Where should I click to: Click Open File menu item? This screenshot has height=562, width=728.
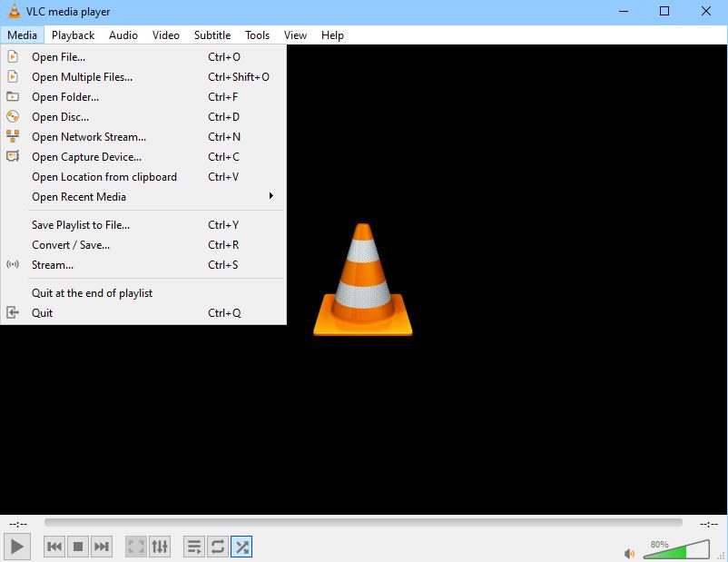point(58,57)
